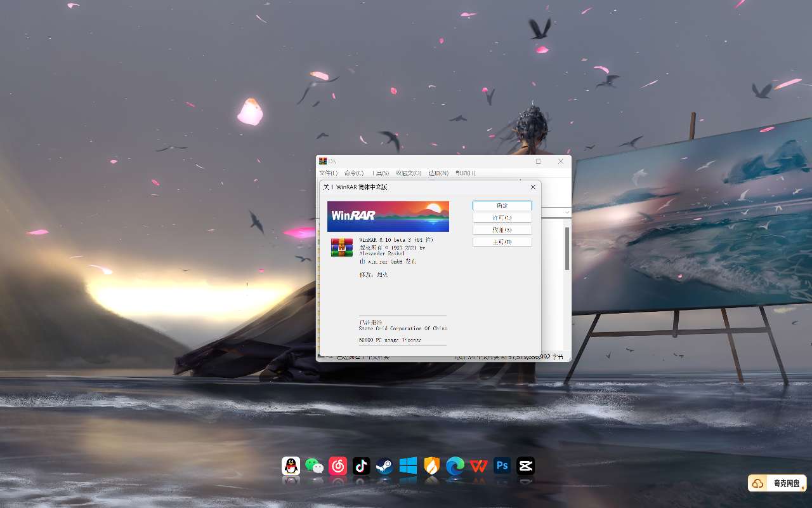
Task: Click the win.rar GmbH publisher text
Action: 388,261
